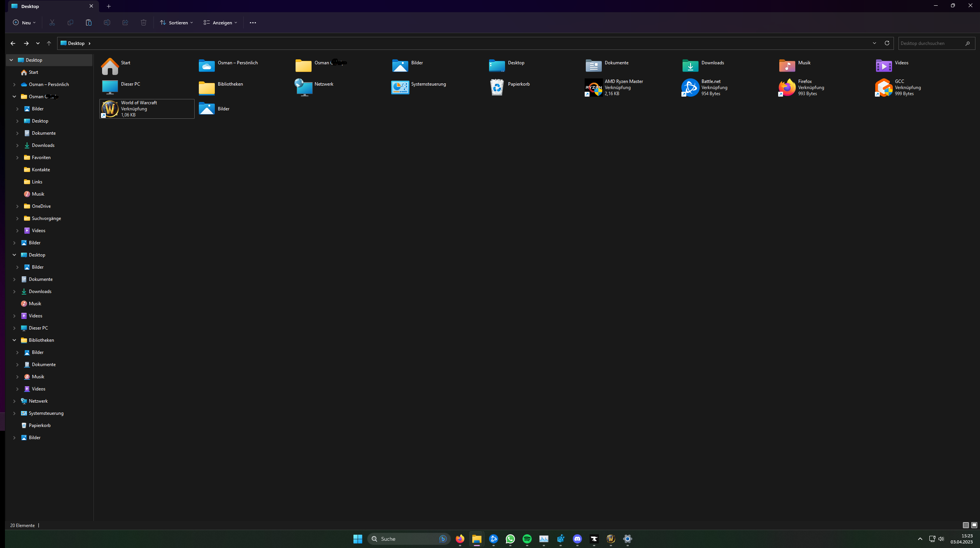Open the Systemsteuerung control panel icon
Screen dimensions: 980x548
tap(400, 88)
